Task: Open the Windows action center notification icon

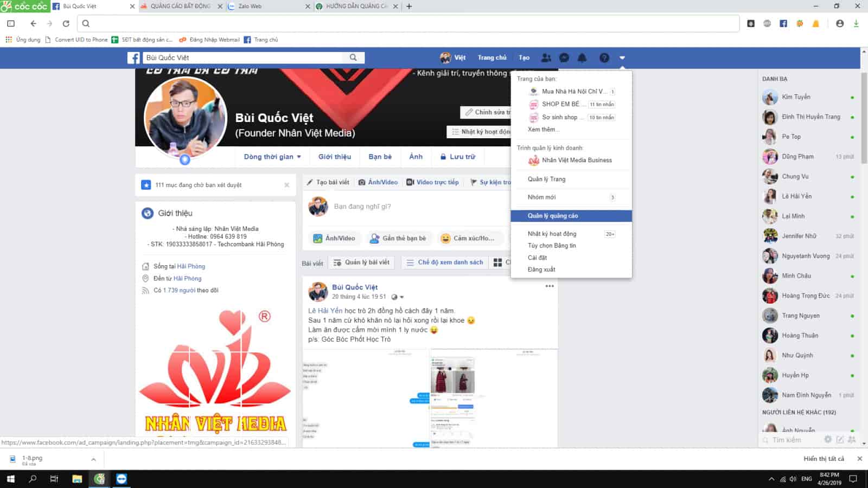Action: click(853, 479)
